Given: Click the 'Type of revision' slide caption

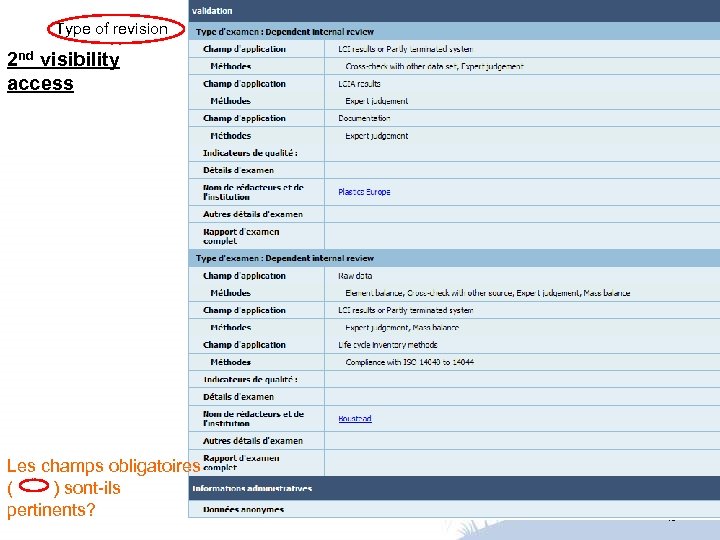Looking at the screenshot, I should coord(112,28).
